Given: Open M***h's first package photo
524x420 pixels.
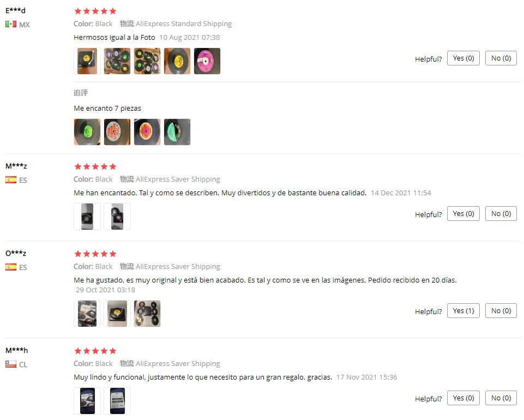Looking at the screenshot, I should point(87,400).
